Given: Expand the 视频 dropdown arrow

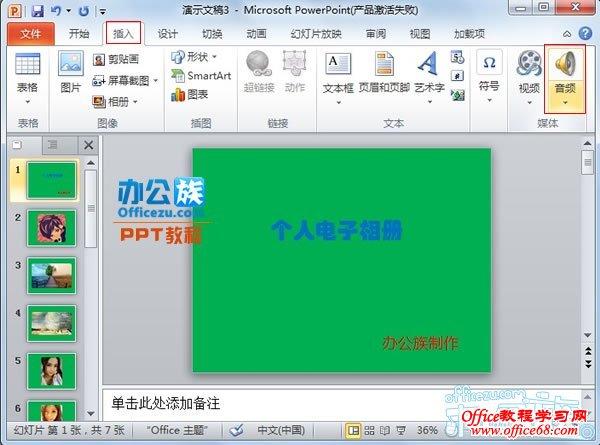Looking at the screenshot, I should [529, 102].
